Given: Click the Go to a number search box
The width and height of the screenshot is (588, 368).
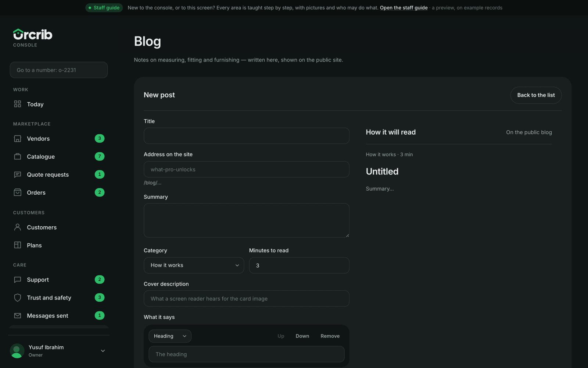Looking at the screenshot, I should [59, 70].
